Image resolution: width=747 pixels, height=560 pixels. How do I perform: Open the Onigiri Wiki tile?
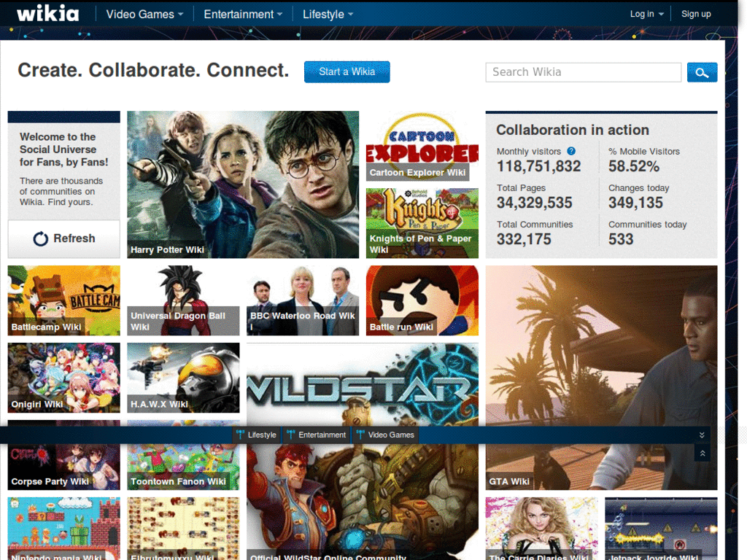pyautogui.click(x=64, y=378)
